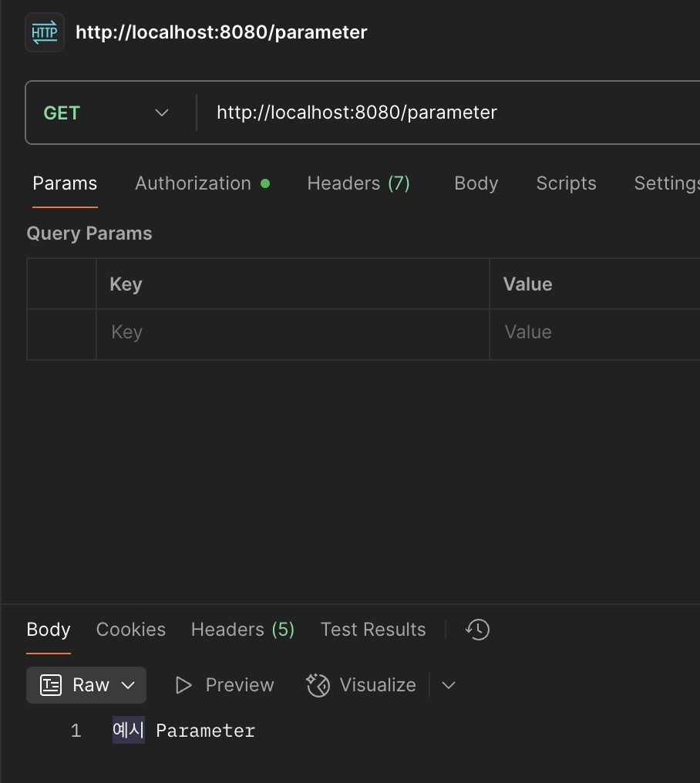The height and width of the screenshot is (783, 700).
Task: Focus the request URL input field
Action: [447, 113]
